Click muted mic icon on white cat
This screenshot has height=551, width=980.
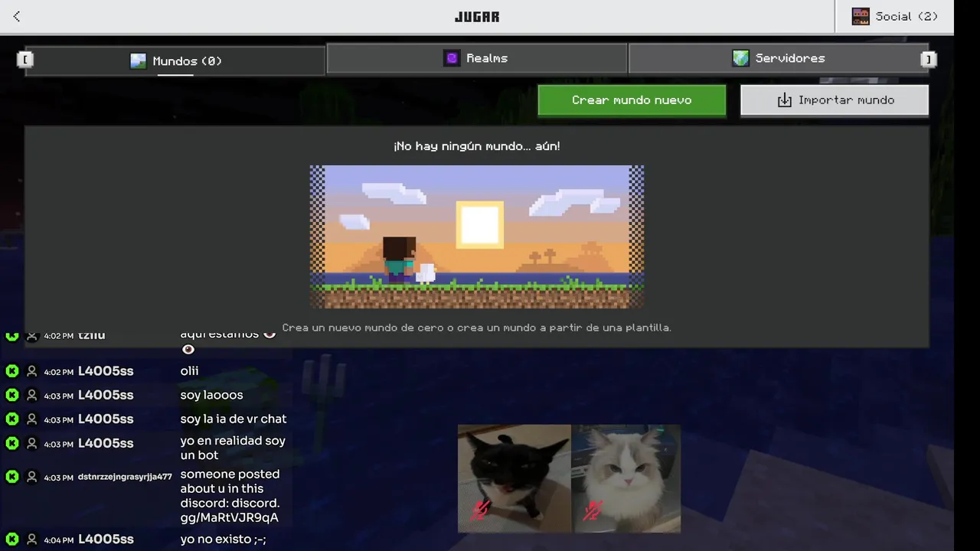point(593,510)
